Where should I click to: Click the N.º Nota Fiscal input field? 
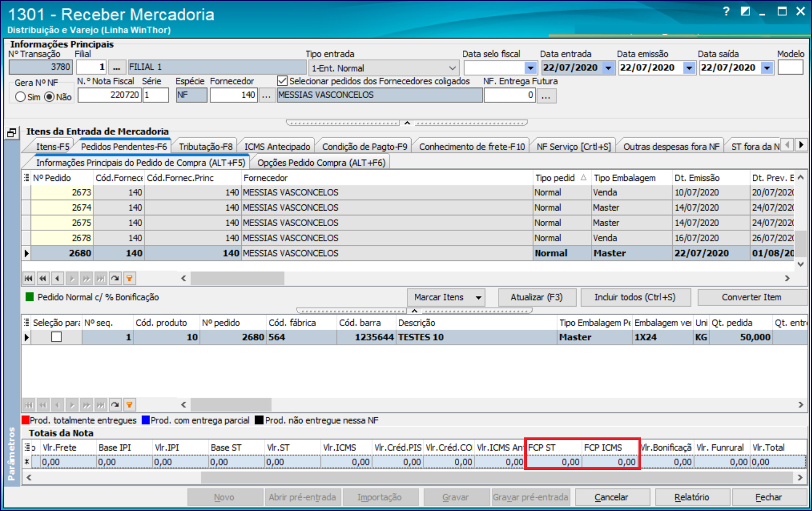tap(109, 95)
